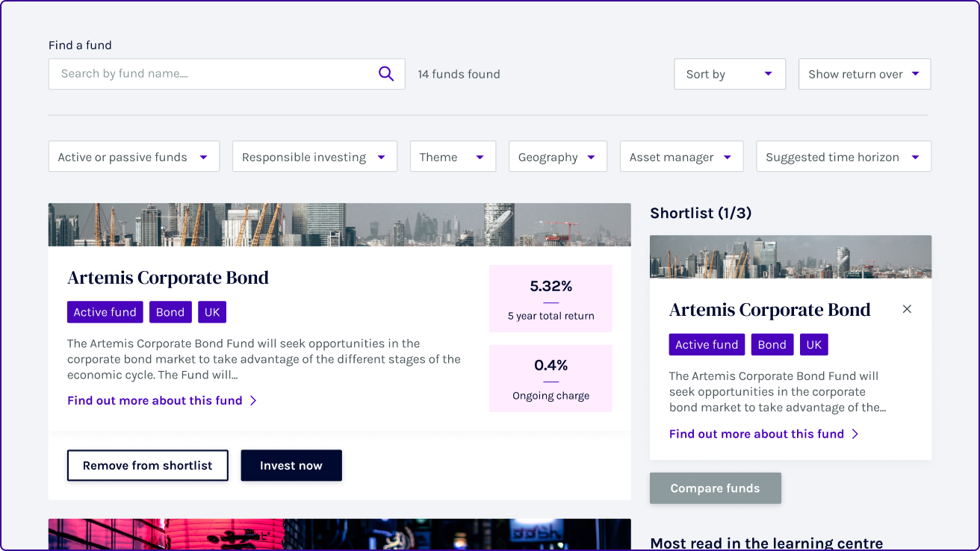
Task: Click the Bond tag in the shortlist card
Action: 772,344
